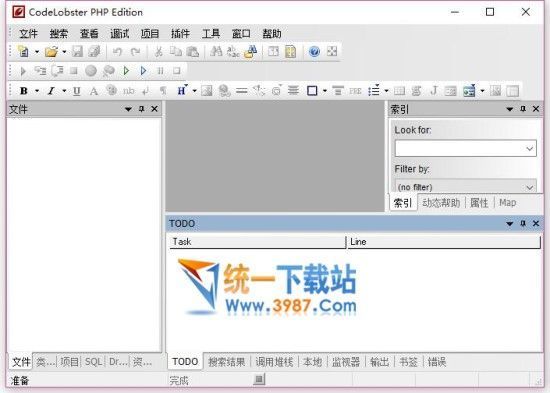Viewport: 550px width, 393px height.
Task: Toggle Underline formatting
Action: click(76, 91)
